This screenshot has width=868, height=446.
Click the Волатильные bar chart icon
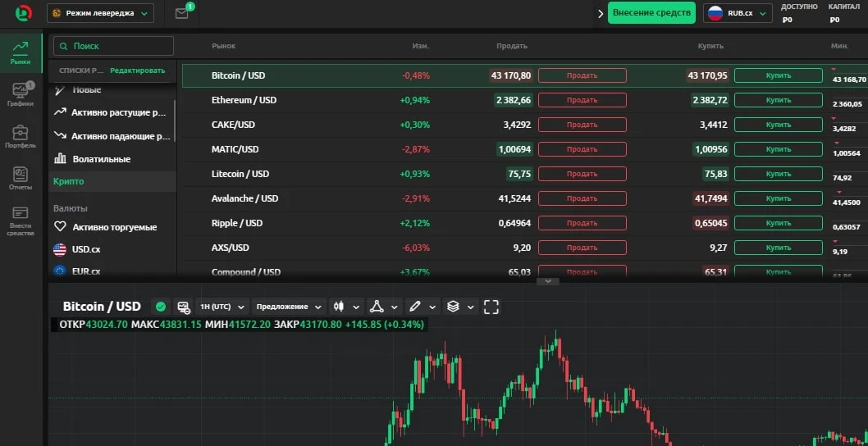[60, 159]
